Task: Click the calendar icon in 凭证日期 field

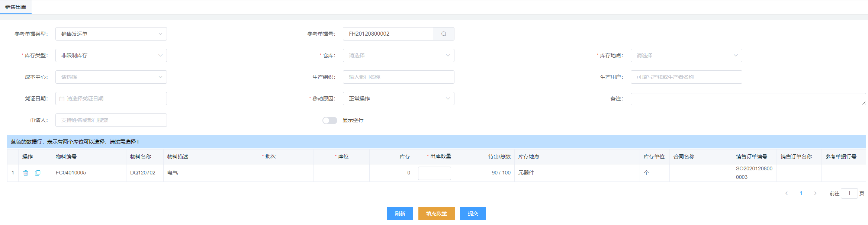Action: (62, 99)
